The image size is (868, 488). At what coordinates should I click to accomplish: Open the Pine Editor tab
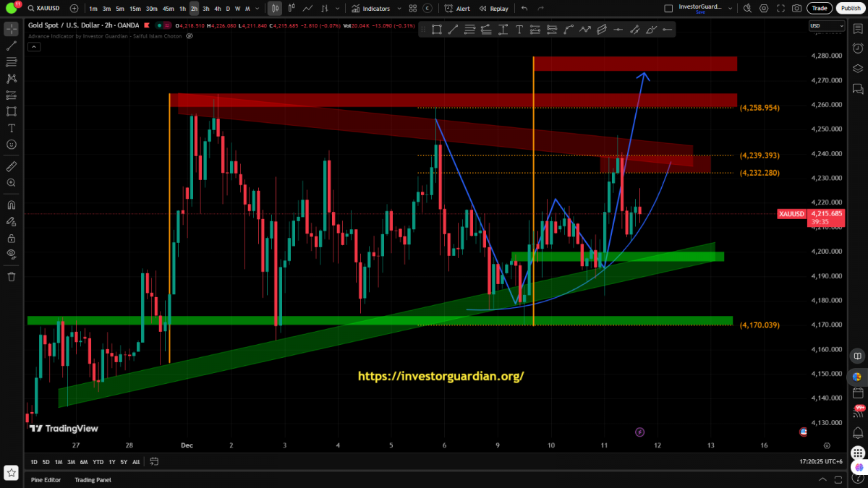pos(46,479)
